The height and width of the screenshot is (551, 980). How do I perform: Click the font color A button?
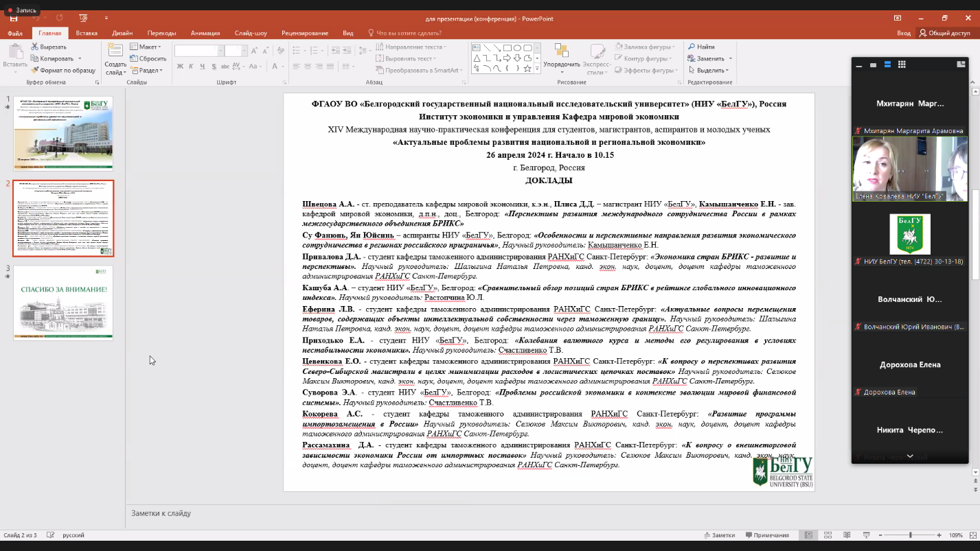[274, 67]
